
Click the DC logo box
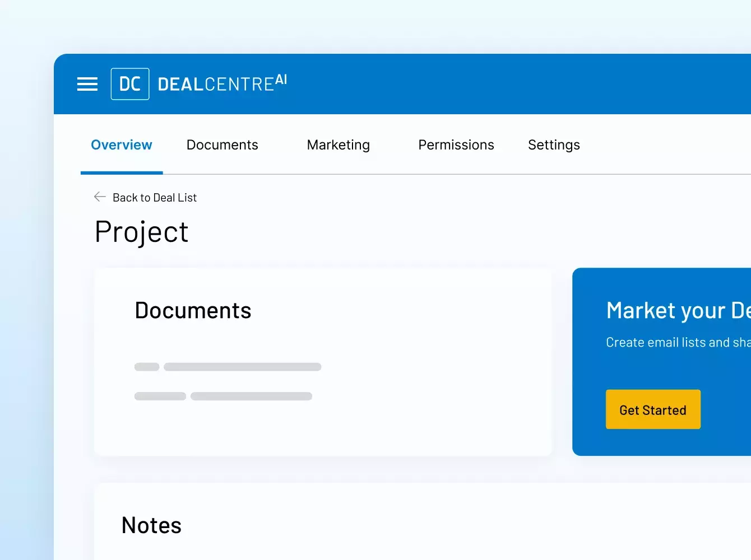coord(130,84)
